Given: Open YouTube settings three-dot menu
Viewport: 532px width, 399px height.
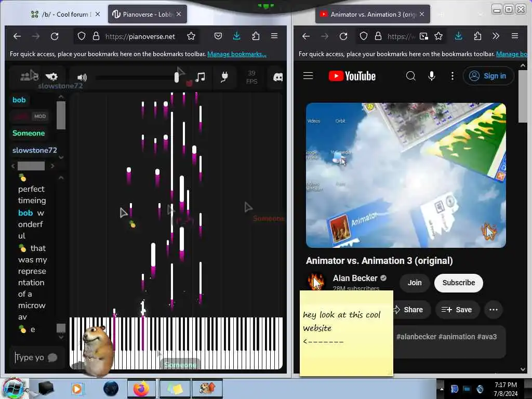Looking at the screenshot, I should tap(453, 76).
